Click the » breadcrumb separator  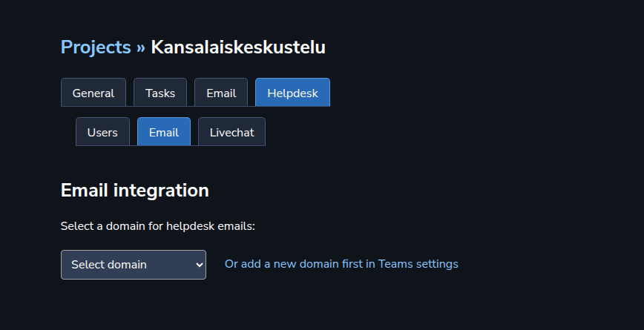pos(141,47)
